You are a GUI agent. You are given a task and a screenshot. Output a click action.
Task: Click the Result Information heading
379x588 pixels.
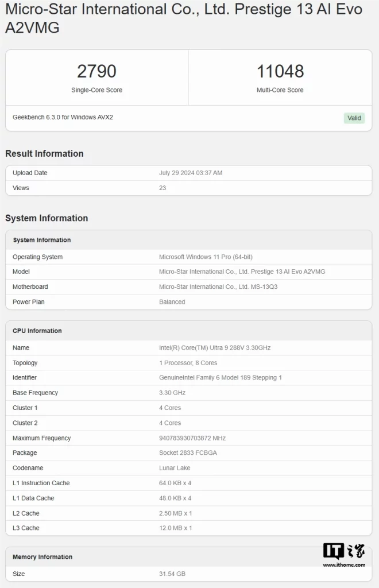point(44,153)
